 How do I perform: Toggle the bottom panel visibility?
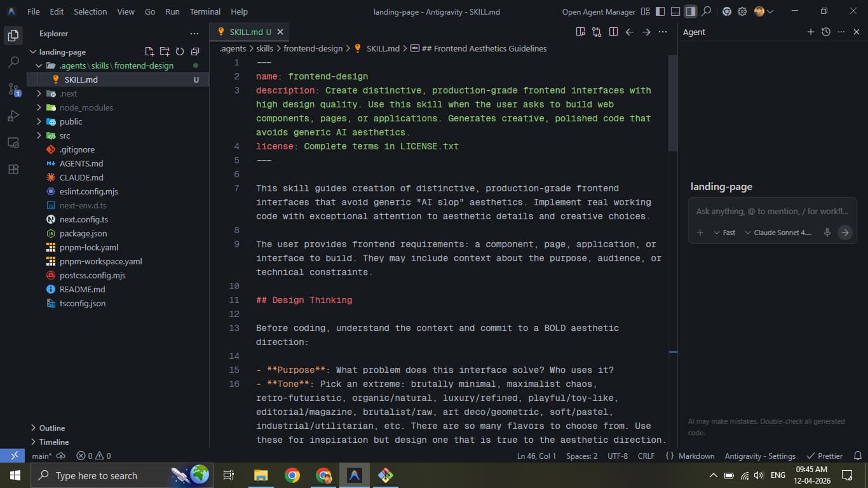(675, 11)
